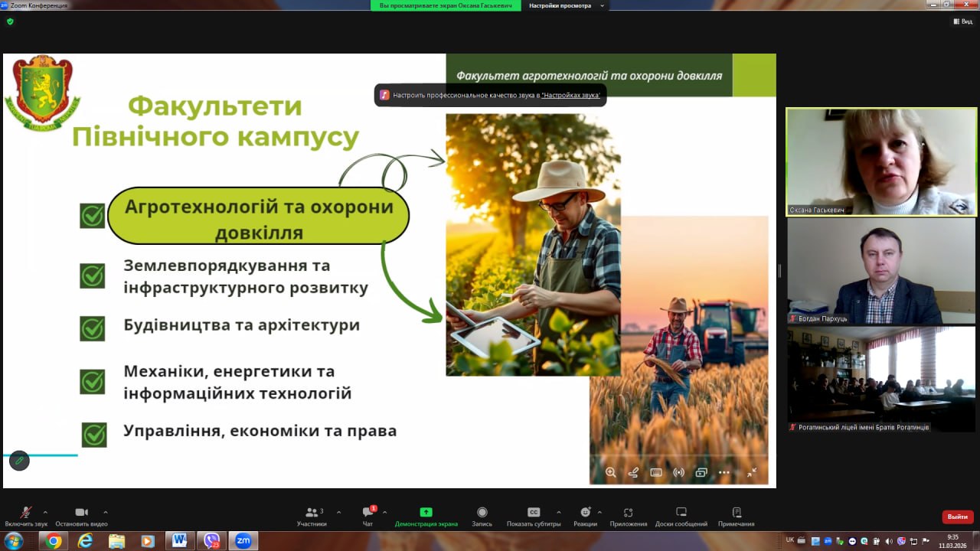Open the "Настройках звука" link in notification
This screenshot has width=980, height=551.
(570, 96)
